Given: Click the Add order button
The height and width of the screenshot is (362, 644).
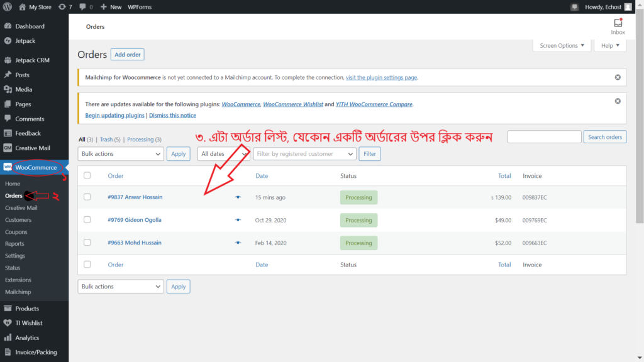Looking at the screenshot, I should coord(127,55).
